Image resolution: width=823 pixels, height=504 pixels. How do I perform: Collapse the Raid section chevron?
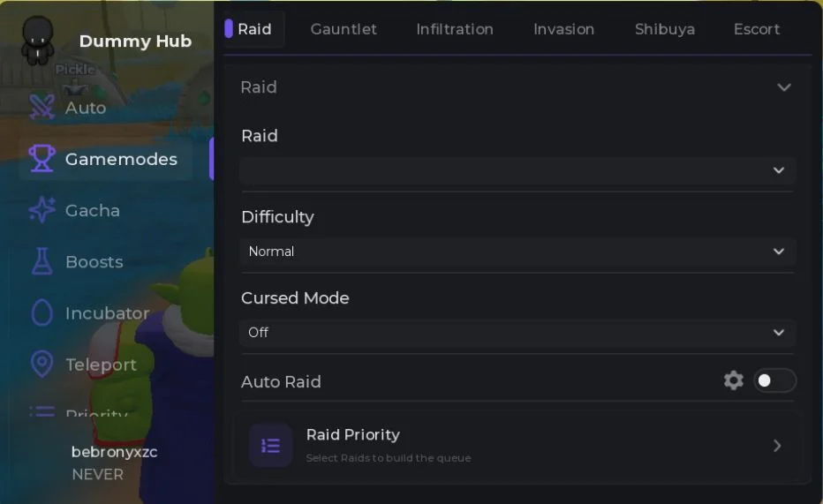pos(783,87)
